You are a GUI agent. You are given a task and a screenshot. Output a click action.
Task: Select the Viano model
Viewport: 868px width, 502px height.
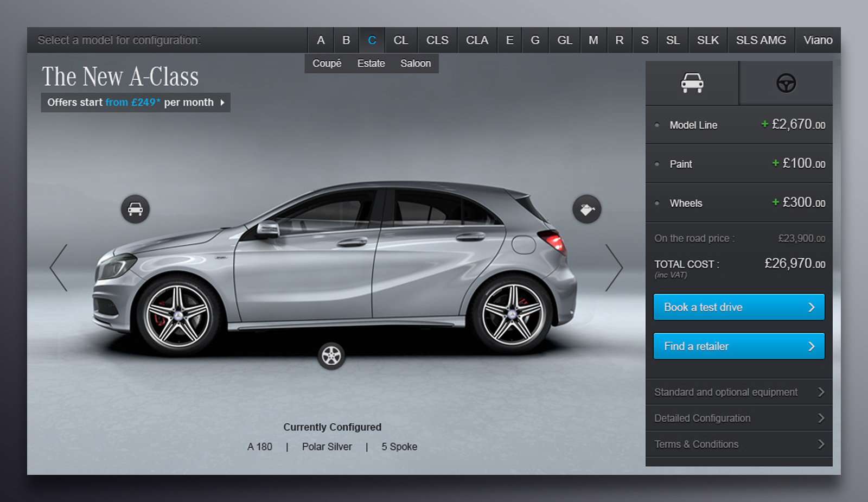(818, 40)
